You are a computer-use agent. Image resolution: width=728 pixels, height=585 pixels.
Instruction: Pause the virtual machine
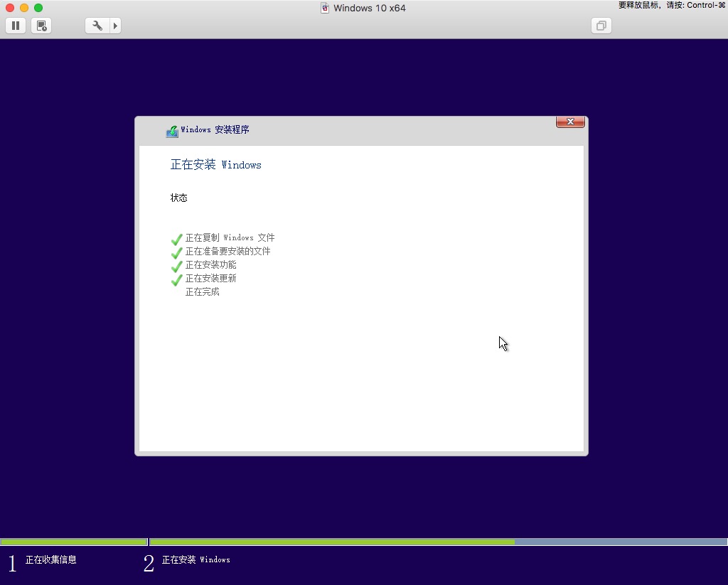click(16, 26)
